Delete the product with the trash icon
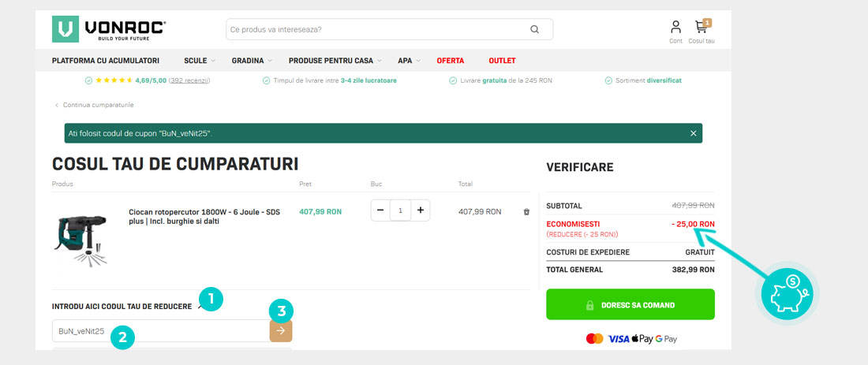Image resolution: width=868 pixels, height=365 pixels. tap(526, 212)
